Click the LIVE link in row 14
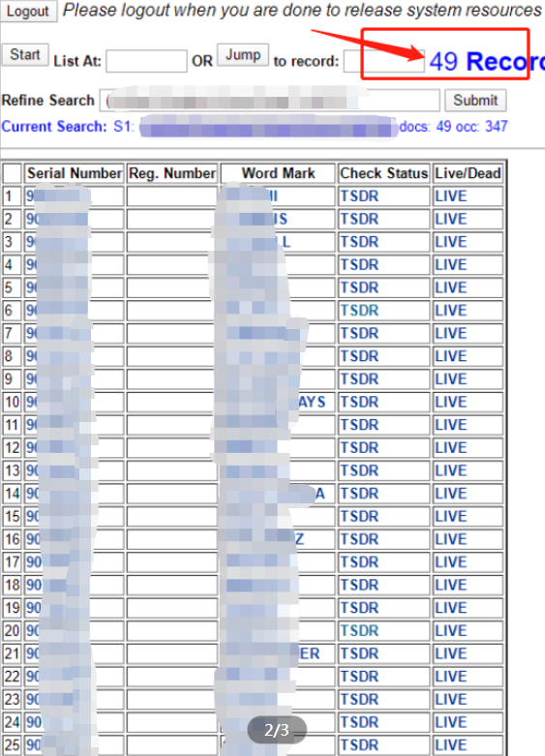The image size is (545, 756). pos(451,494)
